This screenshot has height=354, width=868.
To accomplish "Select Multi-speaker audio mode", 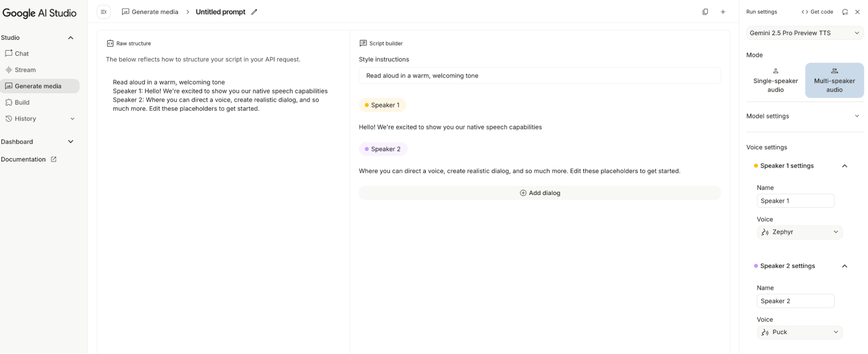I will 834,80.
